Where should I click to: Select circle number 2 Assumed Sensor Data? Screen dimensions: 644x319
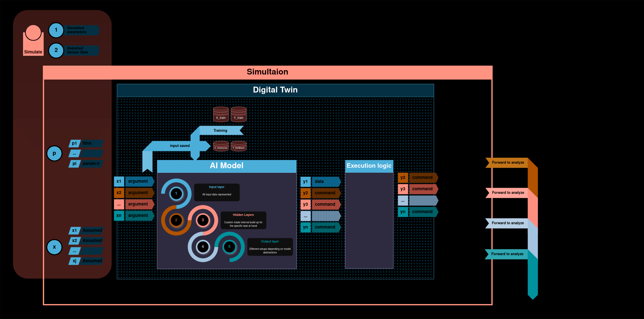(56, 50)
